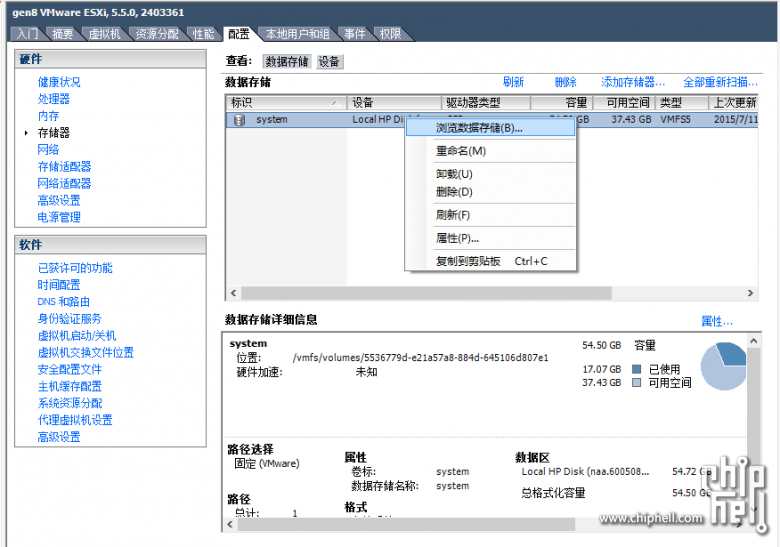Screen dimensions: 780x547
Task: Click the system datastore disk icon
Action: pos(239,120)
